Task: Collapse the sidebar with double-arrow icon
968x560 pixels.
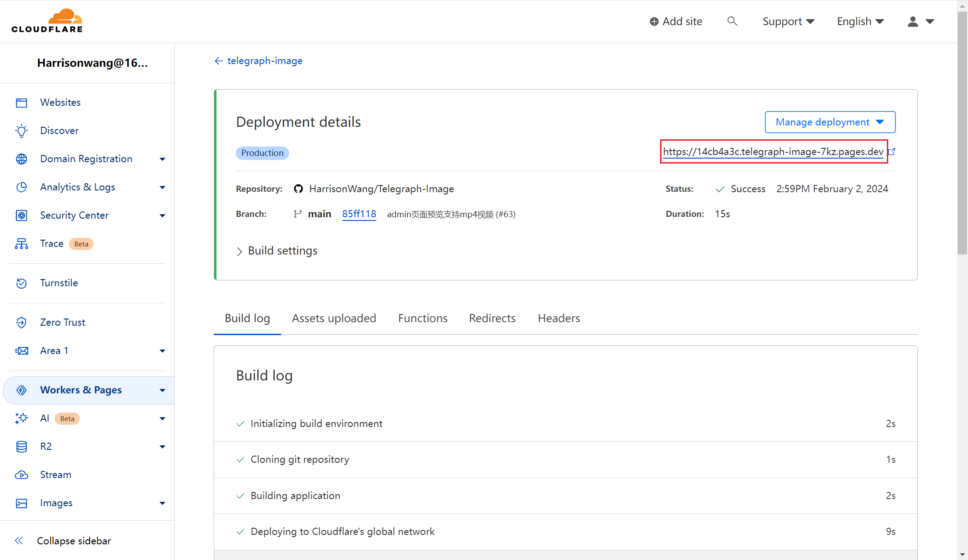Action: pyautogui.click(x=19, y=541)
